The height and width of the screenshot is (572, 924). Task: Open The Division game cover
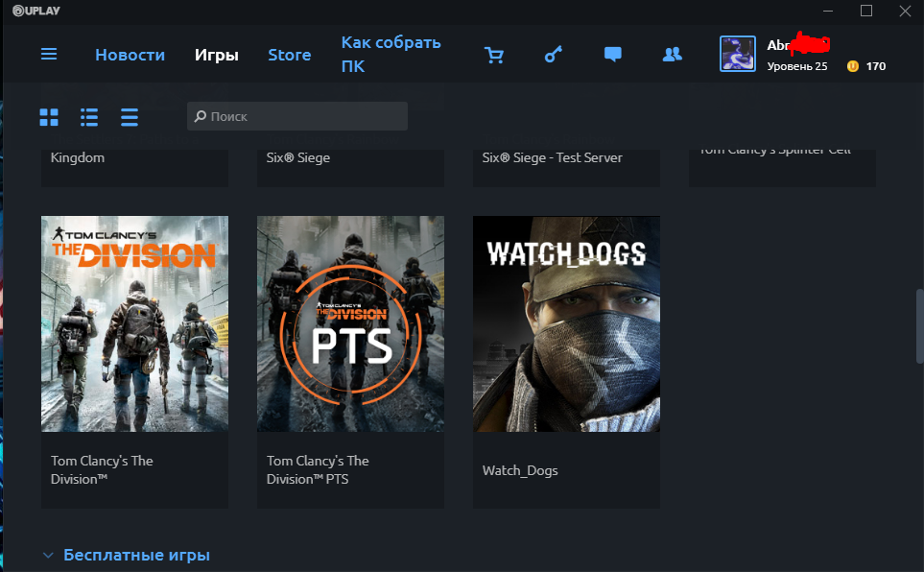tap(135, 323)
